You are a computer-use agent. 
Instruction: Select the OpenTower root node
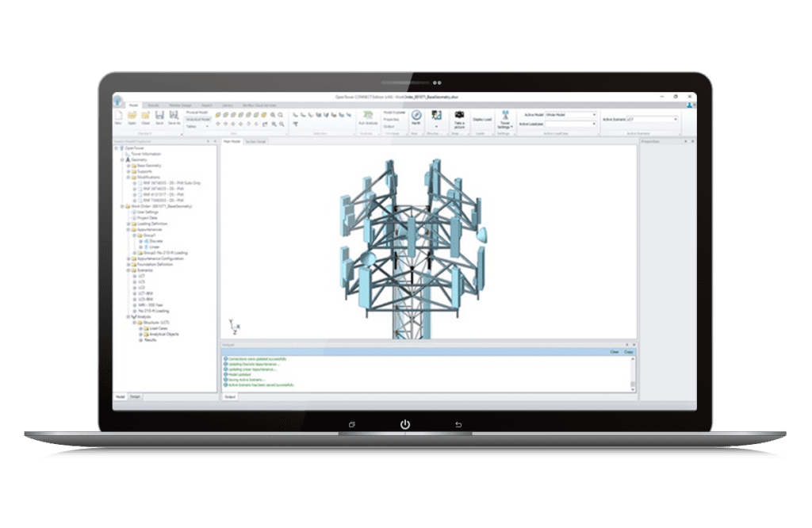pos(134,148)
